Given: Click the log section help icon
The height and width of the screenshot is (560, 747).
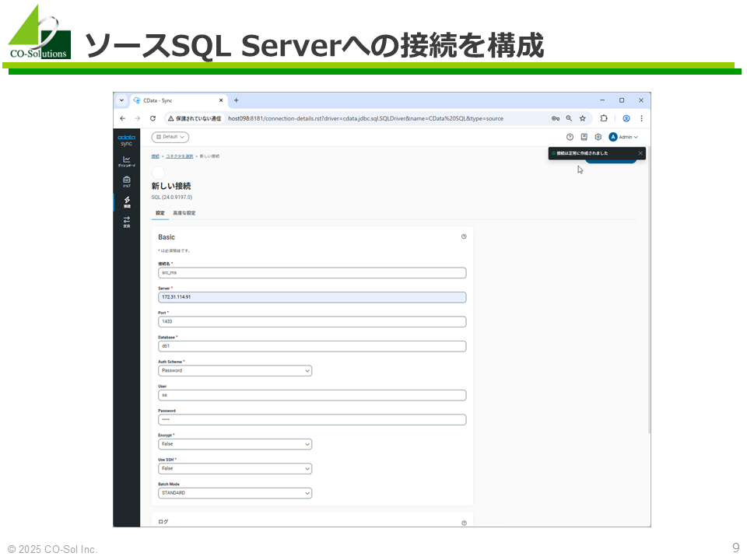Looking at the screenshot, I should pyautogui.click(x=464, y=523).
